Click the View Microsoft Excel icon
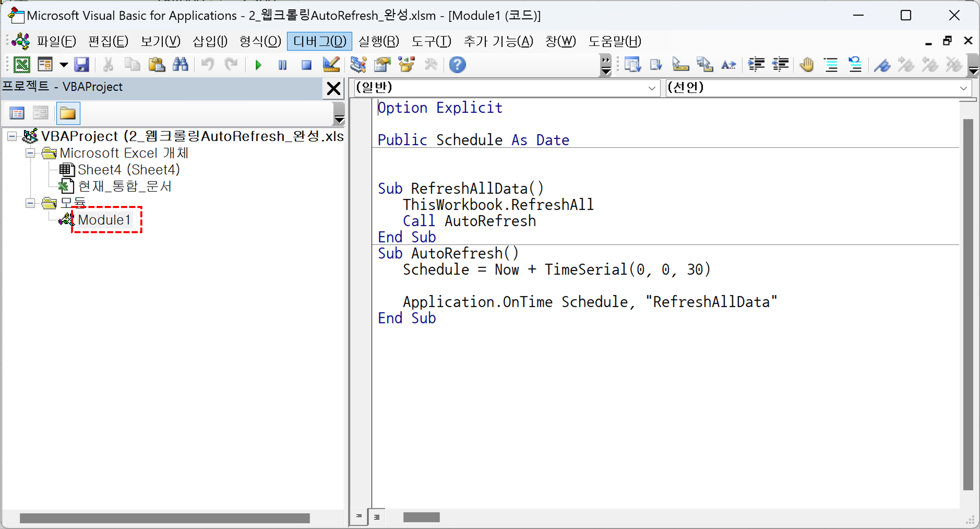The image size is (980, 529). [22, 65]
